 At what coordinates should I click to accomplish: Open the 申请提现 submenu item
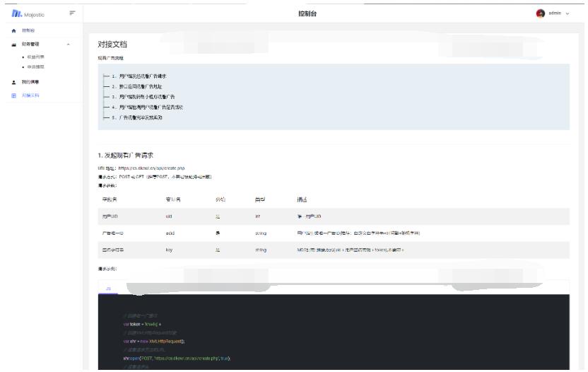point(33,66)
